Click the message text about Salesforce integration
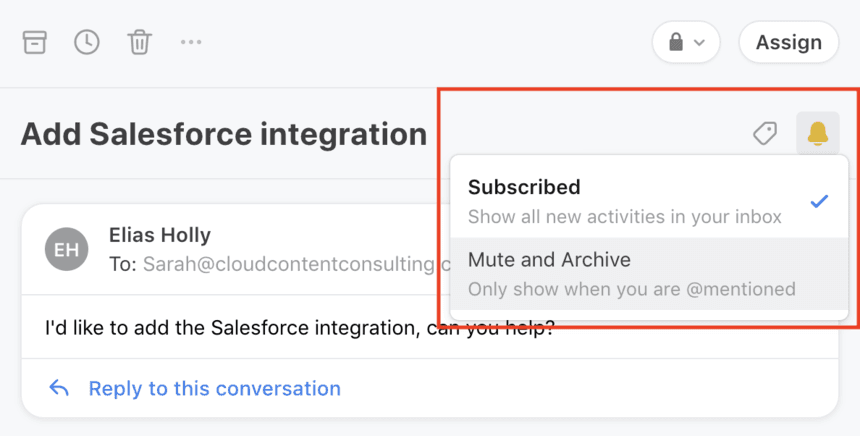Viewport: 860px width, 436px height. click(x=300, y=328)
